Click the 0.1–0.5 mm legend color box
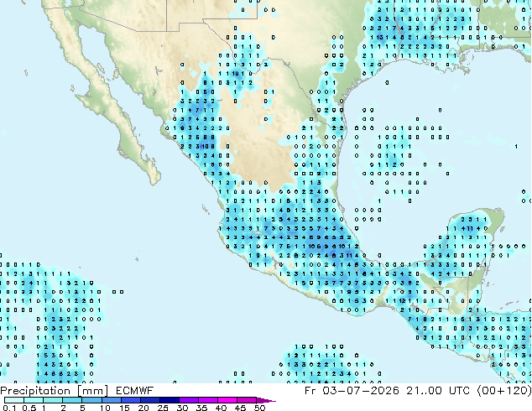 (14, 400)
